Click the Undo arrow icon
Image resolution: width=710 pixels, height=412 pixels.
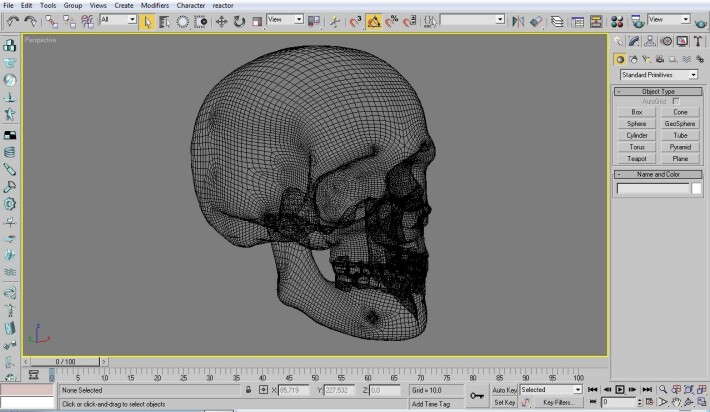(x=13, y=21)
